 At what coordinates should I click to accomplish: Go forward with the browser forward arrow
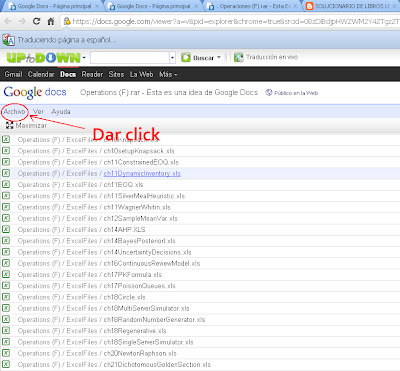22,21
